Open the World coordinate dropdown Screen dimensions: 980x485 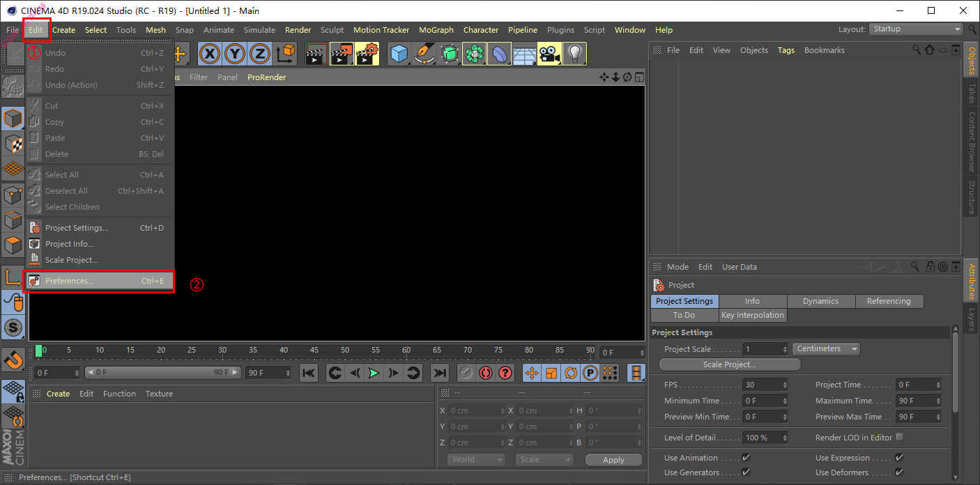(475, 459)
